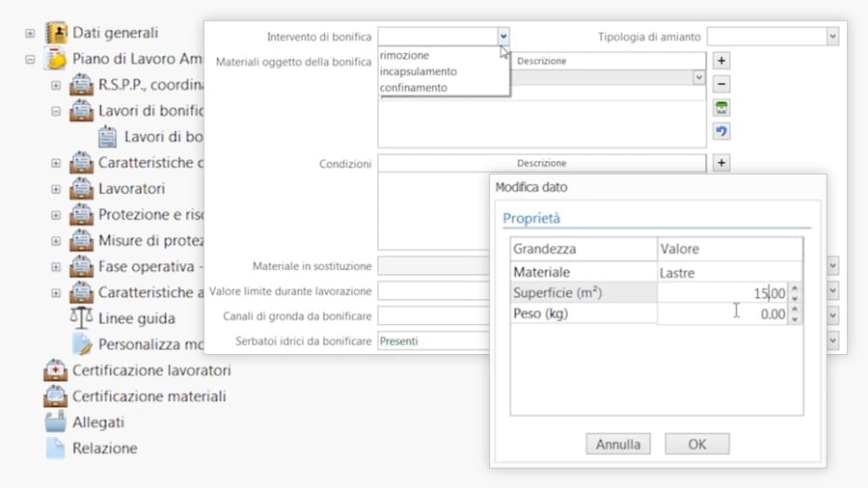Click the blue undo arrow icon
The width and height of the screenshot is (868, 488).
(x=720, y=131)
